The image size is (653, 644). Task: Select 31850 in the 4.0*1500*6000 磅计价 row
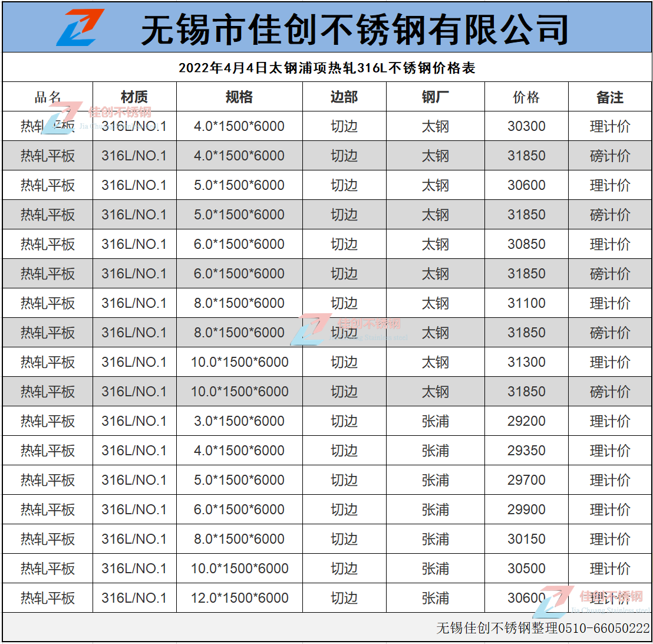pos(526,156)
